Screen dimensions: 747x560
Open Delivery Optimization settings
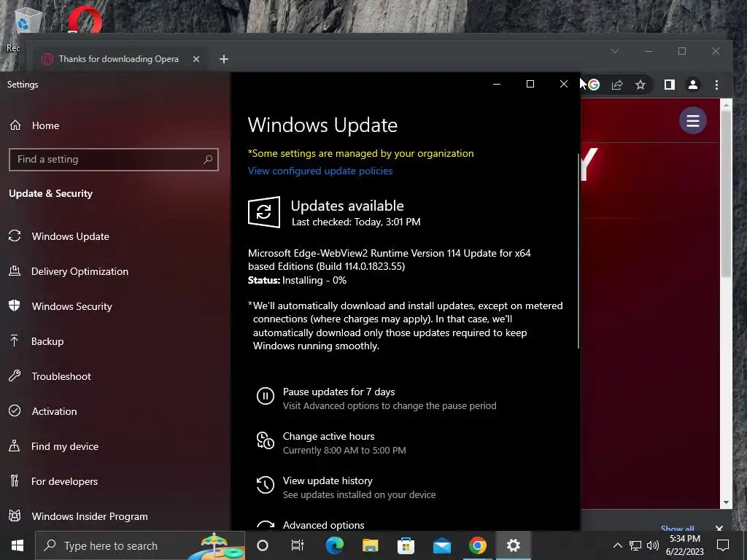point(80,271)
